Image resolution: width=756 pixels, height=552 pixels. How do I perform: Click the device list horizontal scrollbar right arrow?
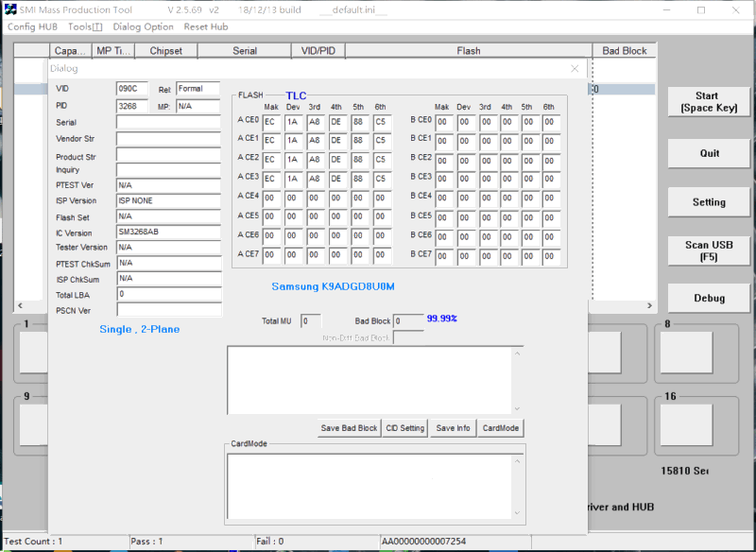pyautogui.click(x=648, y=306)
